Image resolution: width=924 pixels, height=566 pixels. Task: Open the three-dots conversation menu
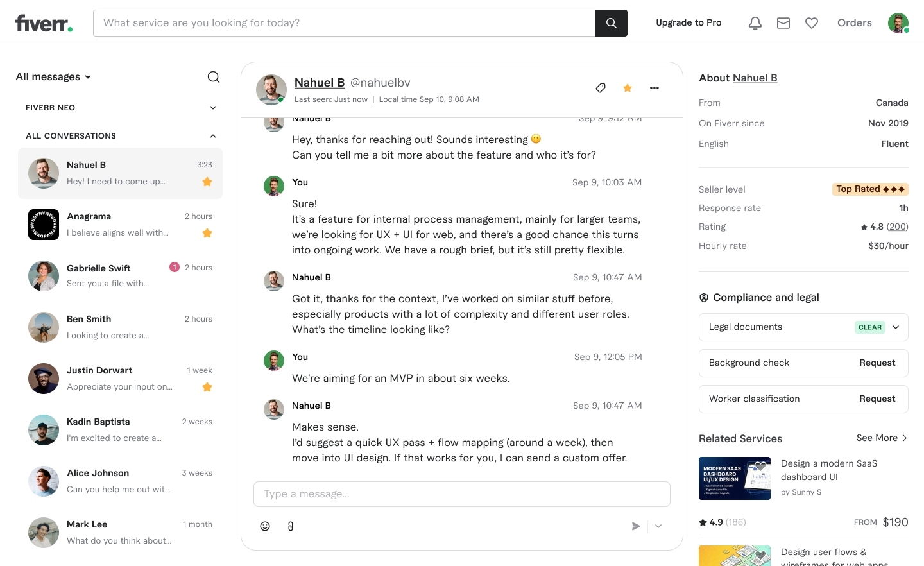[x=654, y=88]
